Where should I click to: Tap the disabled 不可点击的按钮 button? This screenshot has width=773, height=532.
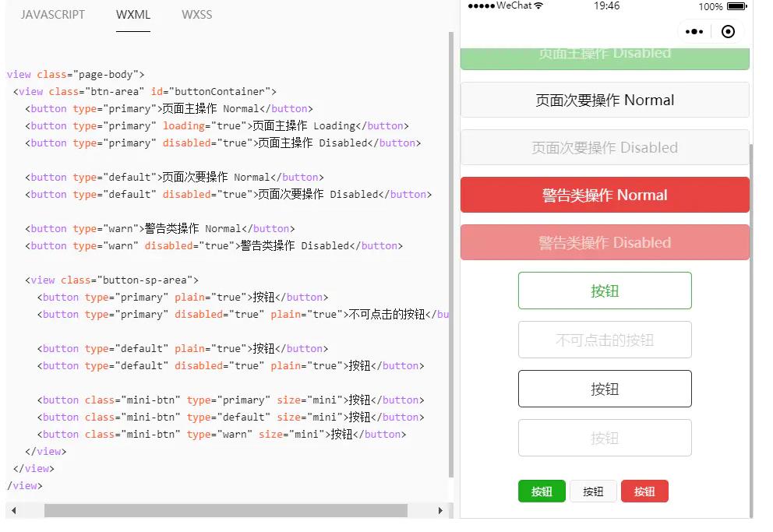point(605,339)
